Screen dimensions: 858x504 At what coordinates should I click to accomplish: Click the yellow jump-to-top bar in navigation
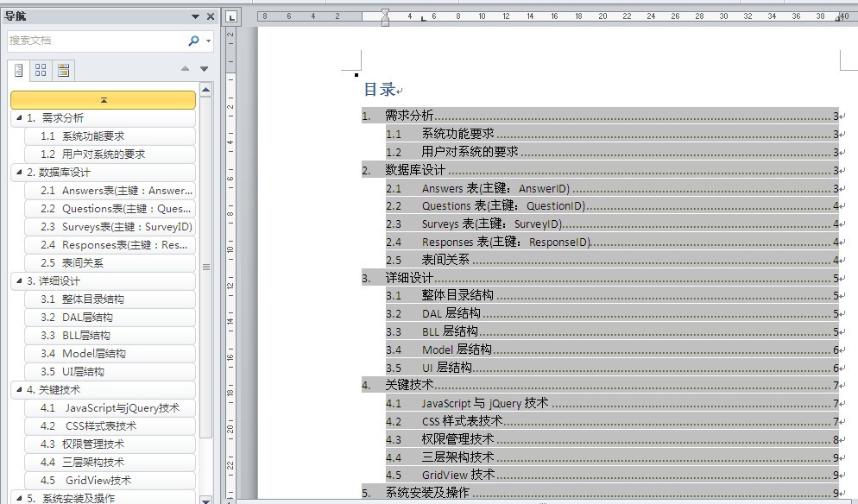click(103, 100)
